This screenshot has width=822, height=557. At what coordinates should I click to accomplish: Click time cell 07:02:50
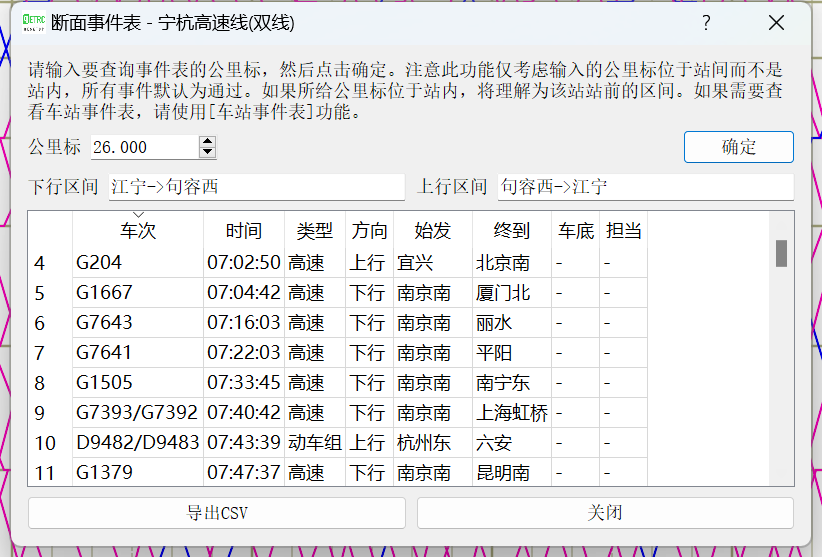pyautogui.click(x=244, y=263)
